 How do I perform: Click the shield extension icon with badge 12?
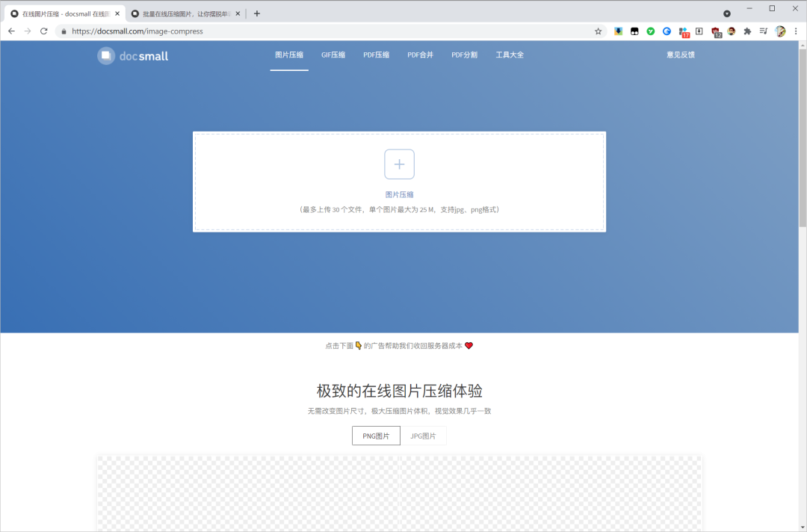coord(717,31)
